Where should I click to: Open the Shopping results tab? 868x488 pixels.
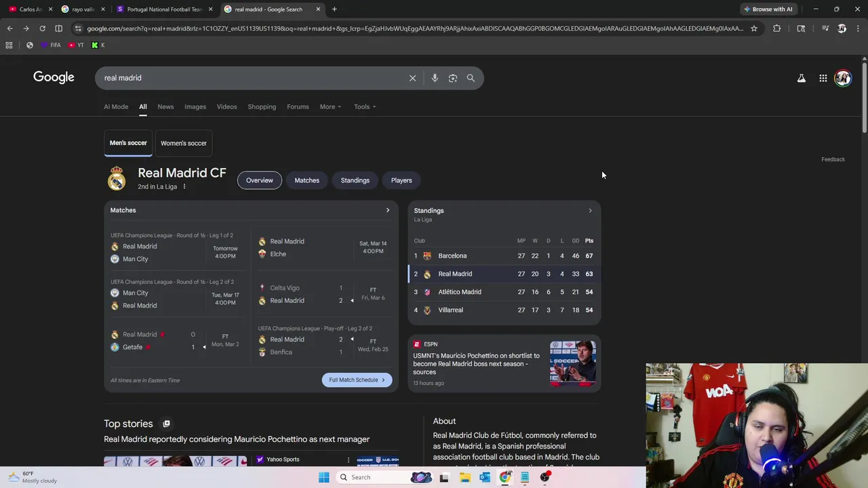tap(262, 106)
